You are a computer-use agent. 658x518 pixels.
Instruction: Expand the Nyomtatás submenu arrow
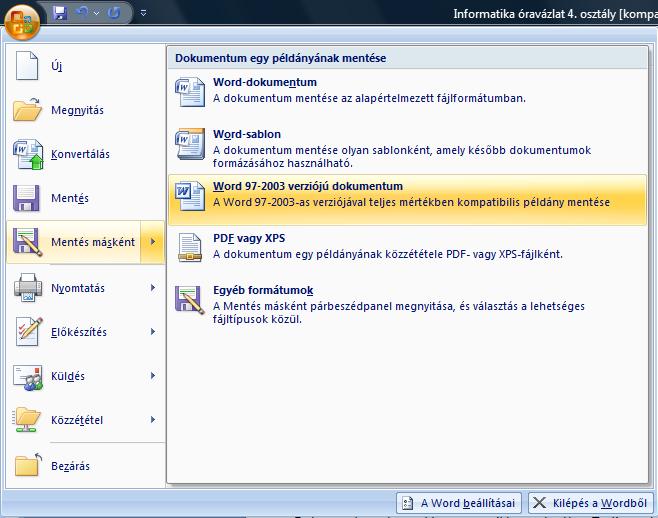pyautogui.click(x=153, y=288)
